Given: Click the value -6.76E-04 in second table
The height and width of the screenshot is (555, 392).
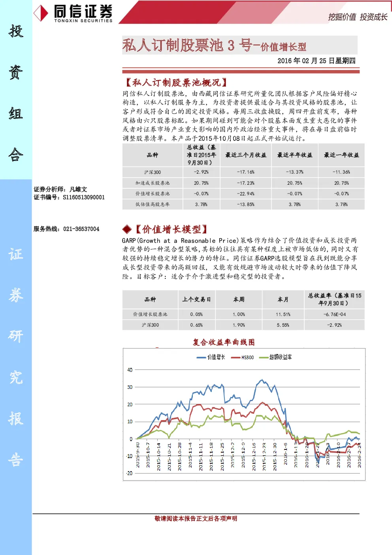Looking at the screenshot, I should tap(334, 314).
